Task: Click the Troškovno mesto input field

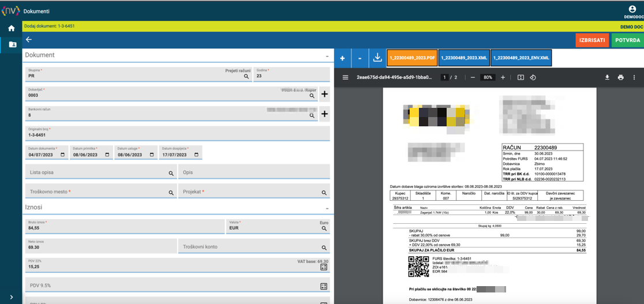Action: click(x=101, y=192)
